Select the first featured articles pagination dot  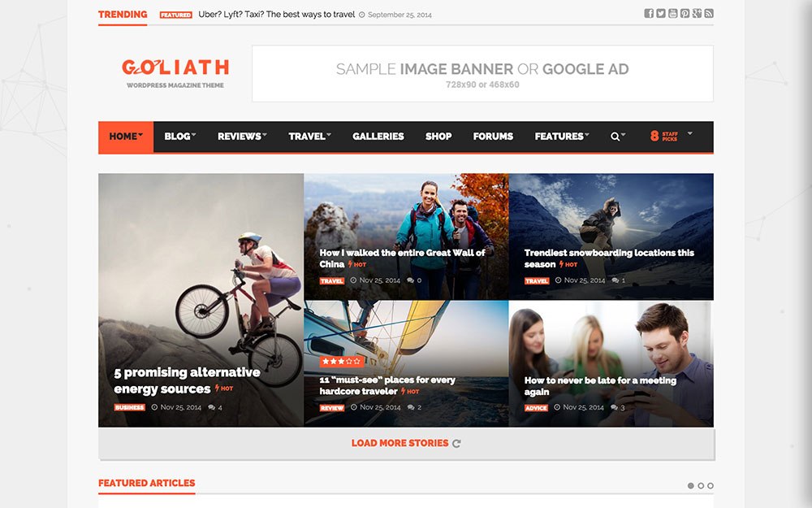coord(691,486)
